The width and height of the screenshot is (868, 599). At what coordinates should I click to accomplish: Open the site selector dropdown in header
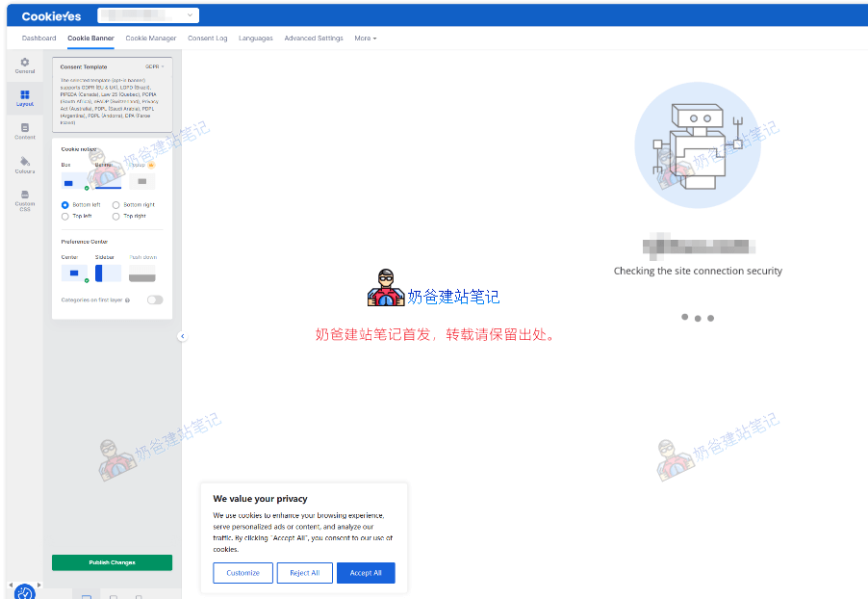[x=147, y=15]
